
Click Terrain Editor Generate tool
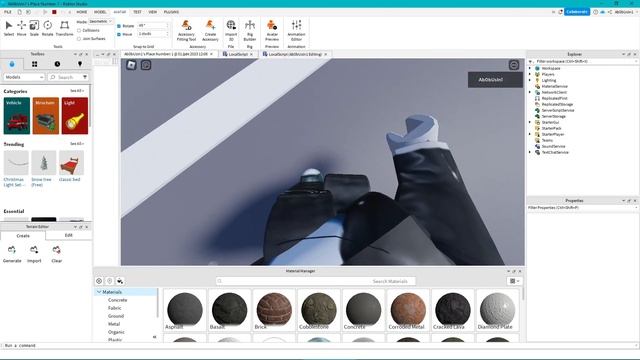tap(12, 254)
